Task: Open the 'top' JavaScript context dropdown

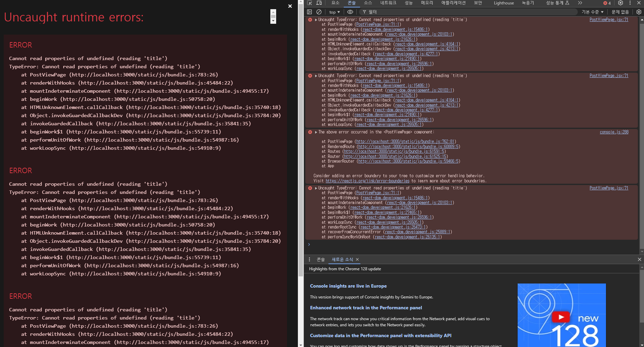Action: pos(335,12)
